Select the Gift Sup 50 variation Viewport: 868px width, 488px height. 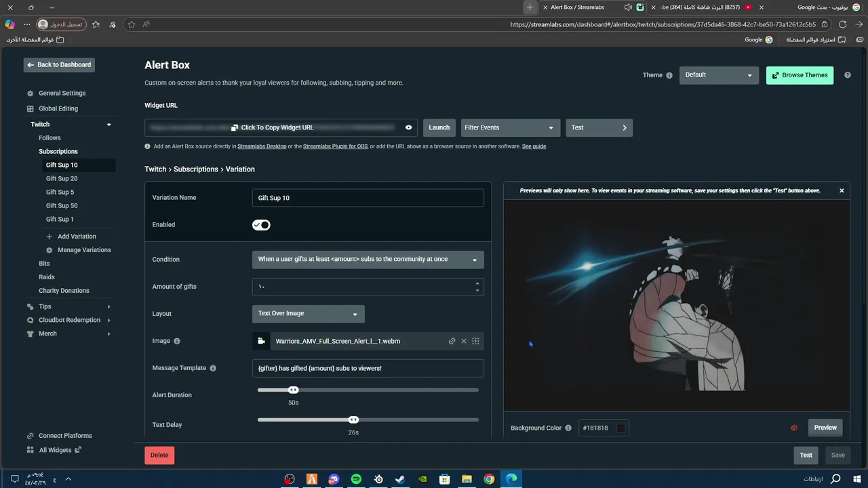(x=62, y=206)
